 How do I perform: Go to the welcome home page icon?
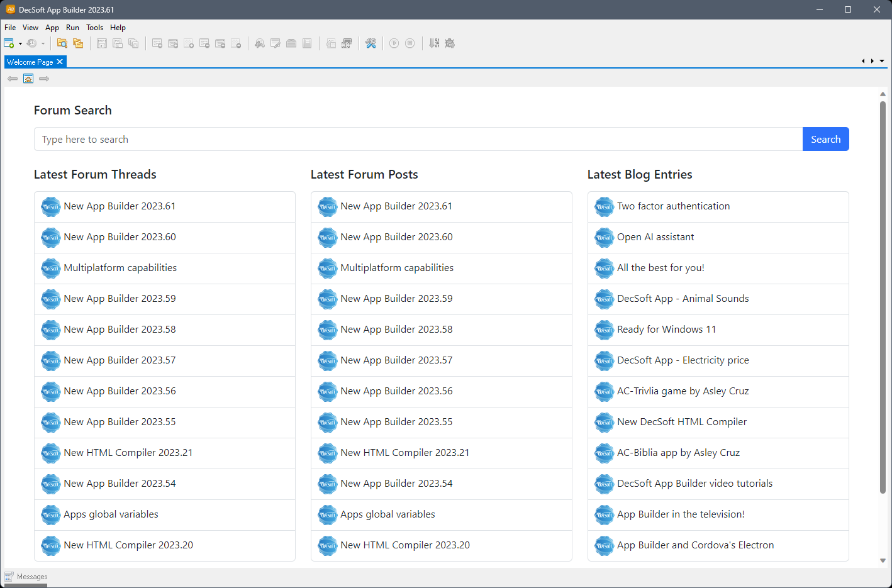click(28, 79)
